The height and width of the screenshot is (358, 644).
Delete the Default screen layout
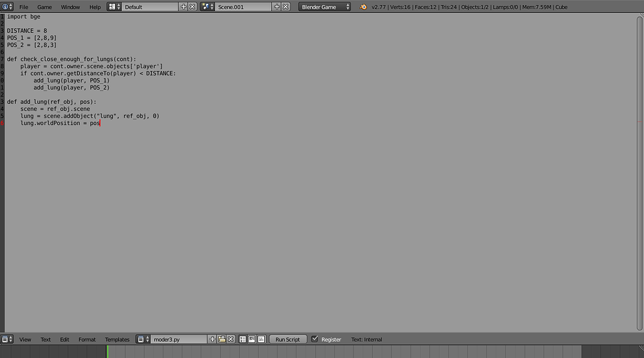pos(192,7)
